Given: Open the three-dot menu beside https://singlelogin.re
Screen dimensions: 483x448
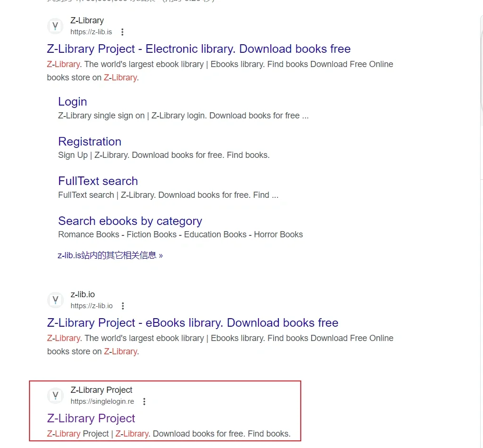Looking at the screenshot, I should pyautogui.click(x=144, y=401).
